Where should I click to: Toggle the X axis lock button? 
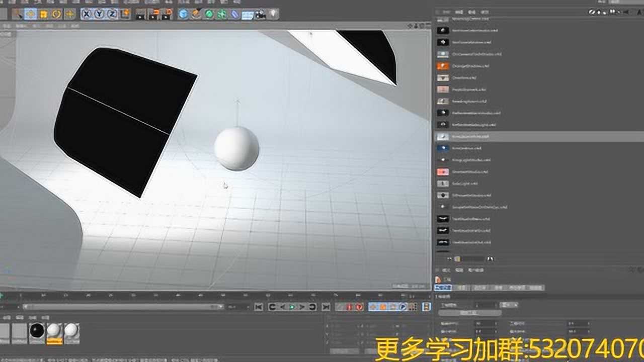[x=86, y=15]
